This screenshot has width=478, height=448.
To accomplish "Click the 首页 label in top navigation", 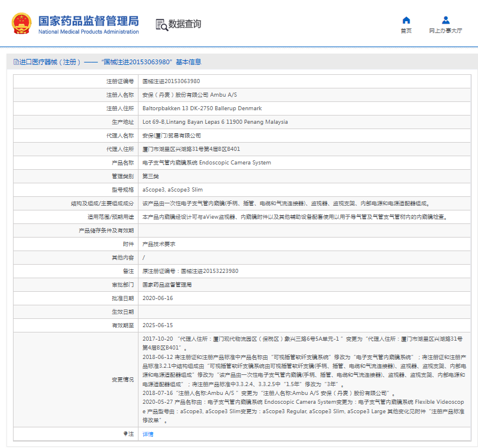I will (406, 31).
